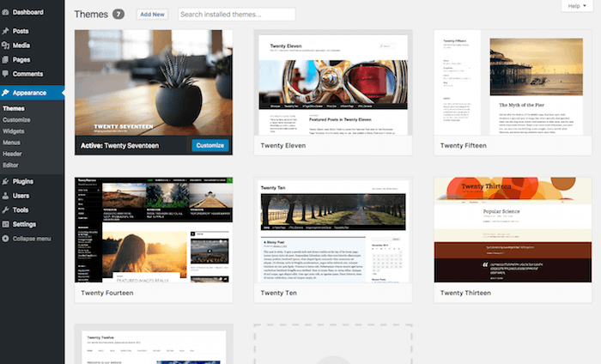Open the Pages menu label
Screen dimensions: 601x364
point(21,60)
